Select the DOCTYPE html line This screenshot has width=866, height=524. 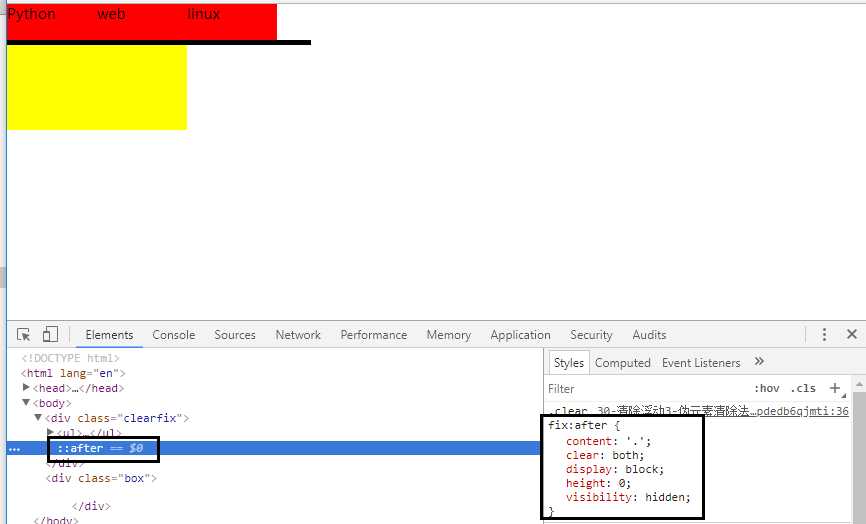[x=70, y=358]
